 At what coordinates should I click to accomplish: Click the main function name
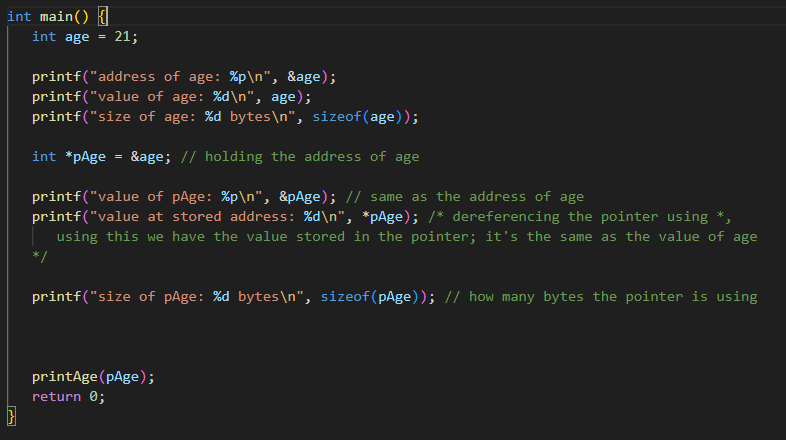pos(56,17)
